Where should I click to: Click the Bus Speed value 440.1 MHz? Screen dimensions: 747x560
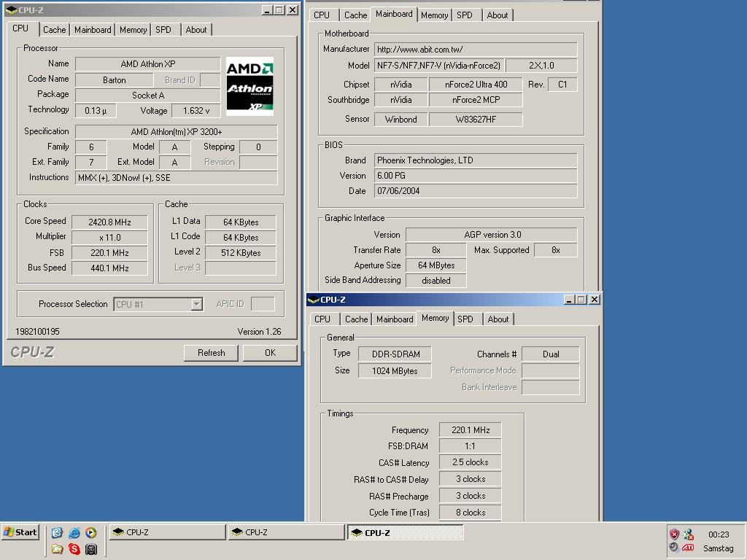109,268
